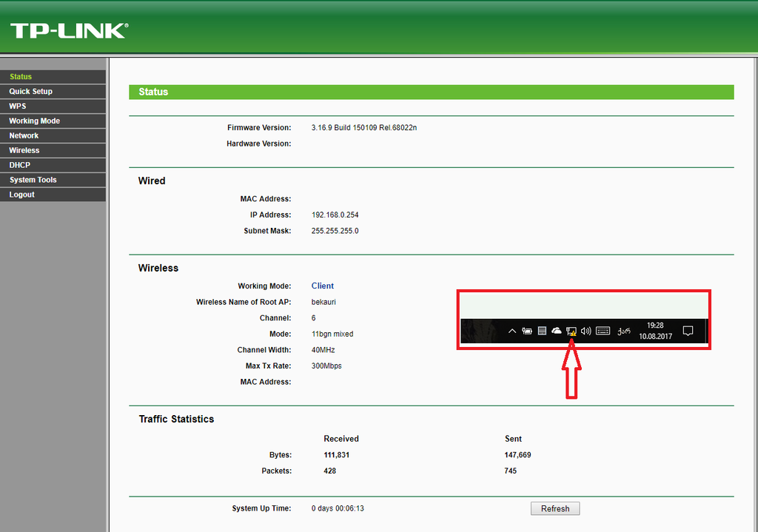Image resolution: width=758 pixels, height=532 pixels.
Task: Click the system up time 0 days 00:06:13
Action: [x=338, y=508]
